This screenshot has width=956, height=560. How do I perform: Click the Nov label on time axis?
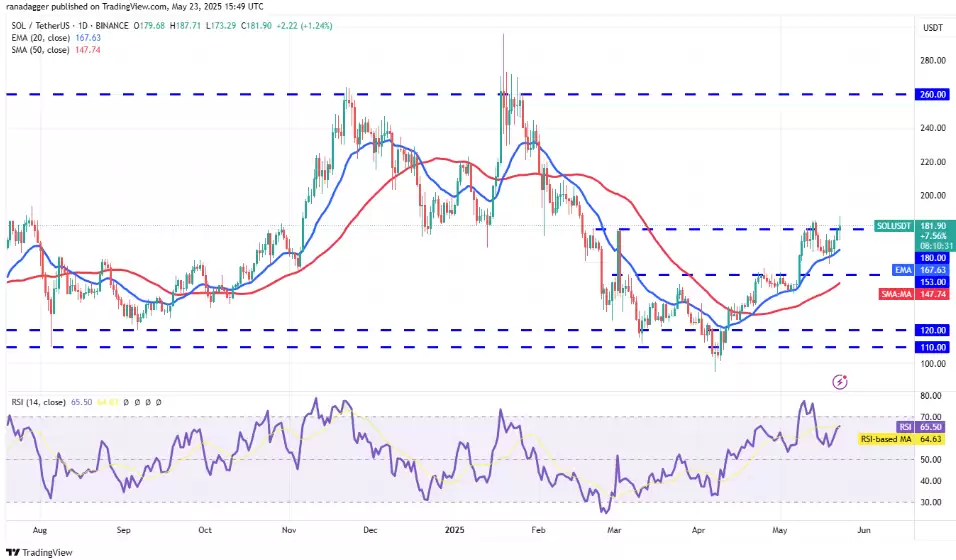289,530
